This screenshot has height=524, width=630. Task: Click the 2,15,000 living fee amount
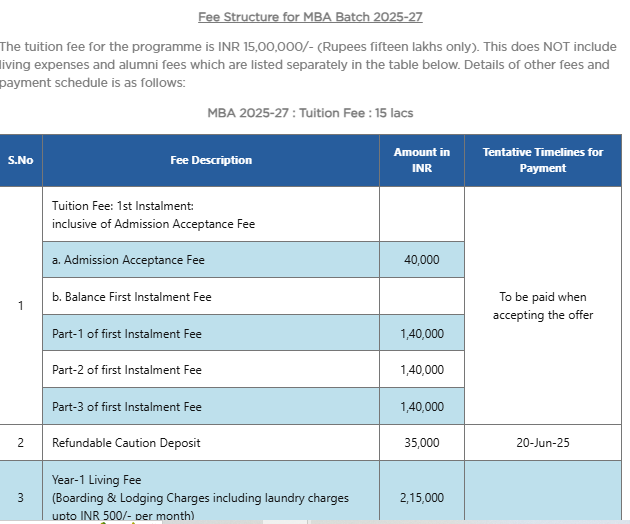coord(422,497)
